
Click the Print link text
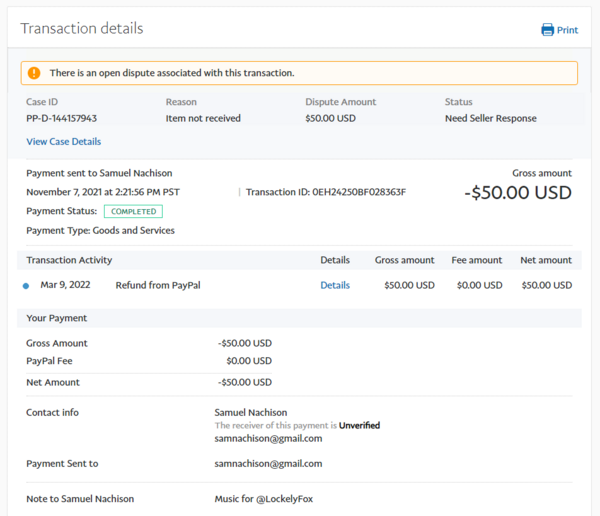[x=567, y=30]
